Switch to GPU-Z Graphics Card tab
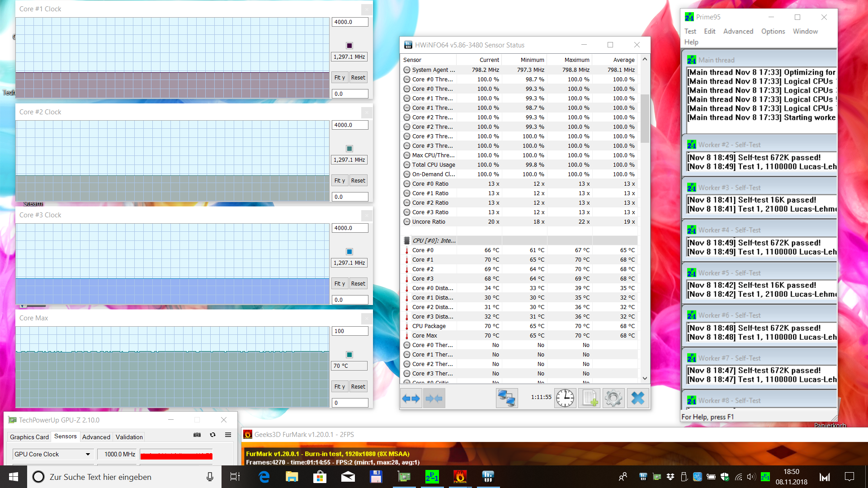 pos(29,437)
